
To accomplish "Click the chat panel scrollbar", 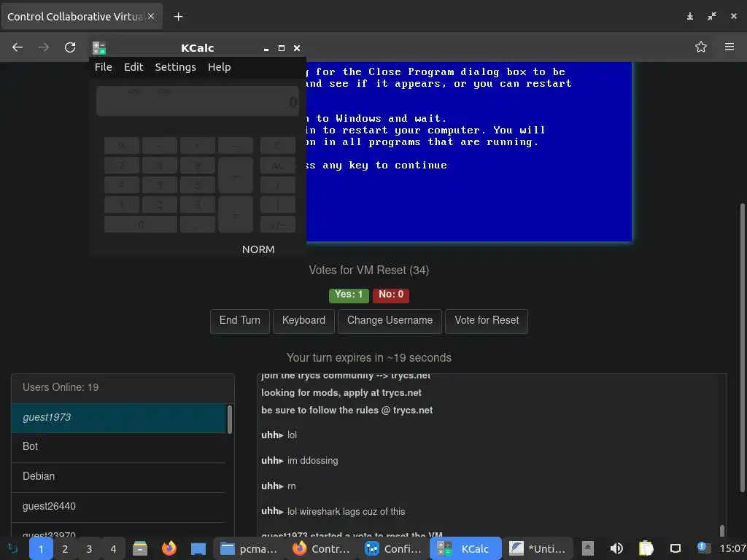I will click(x=722, y=530).
